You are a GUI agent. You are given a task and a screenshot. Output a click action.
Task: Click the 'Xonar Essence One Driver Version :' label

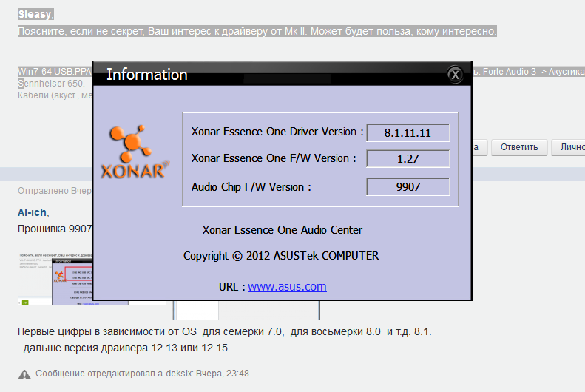[x=277, y=132]
